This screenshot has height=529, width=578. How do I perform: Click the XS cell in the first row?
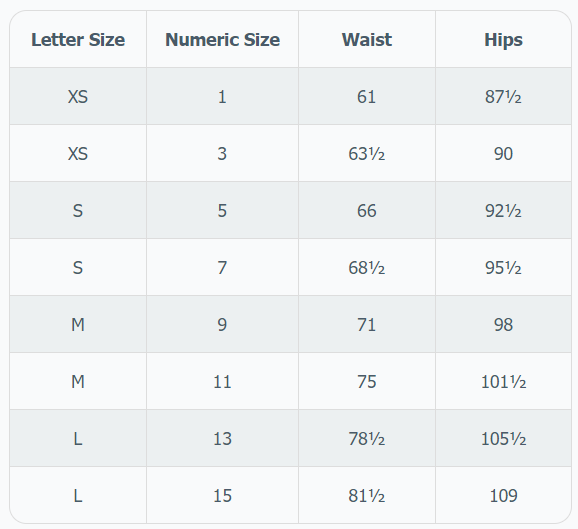78,97
